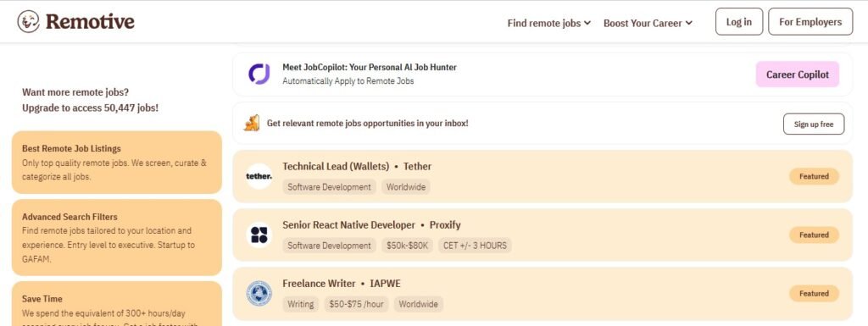Click the Career Copilot button
The image size is (868, 326).
(x=797, y=75)
